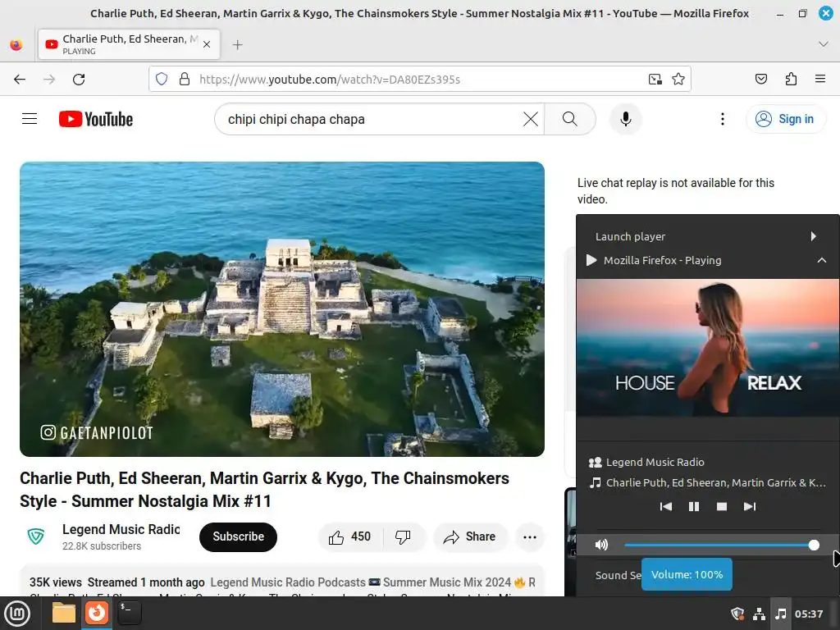Skip to next track in sound applet
The image size is (840, 630).
point(750,506)
